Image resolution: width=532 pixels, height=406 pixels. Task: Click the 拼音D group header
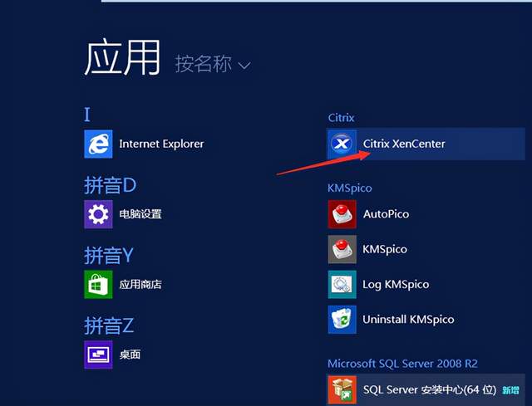110,185
